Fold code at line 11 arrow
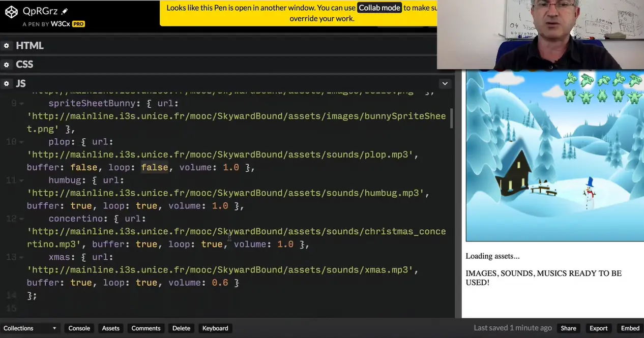 click(21, 180)
